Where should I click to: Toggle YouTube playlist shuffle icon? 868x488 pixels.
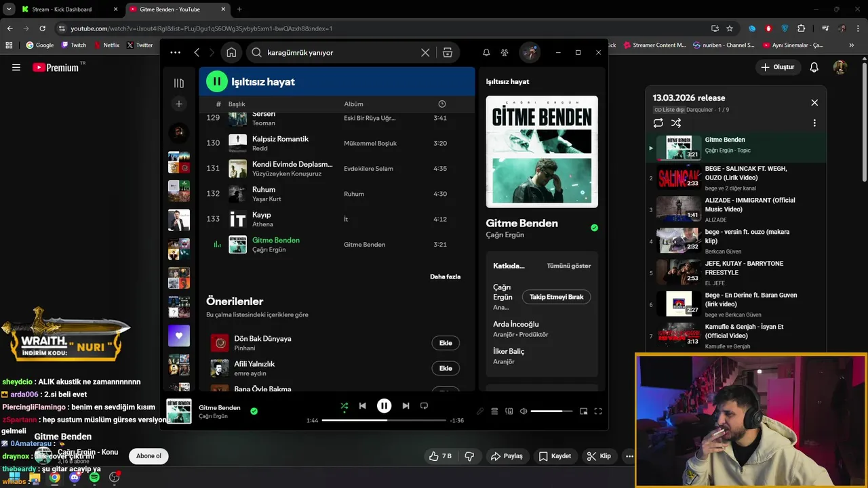click(x=676, y=123)
